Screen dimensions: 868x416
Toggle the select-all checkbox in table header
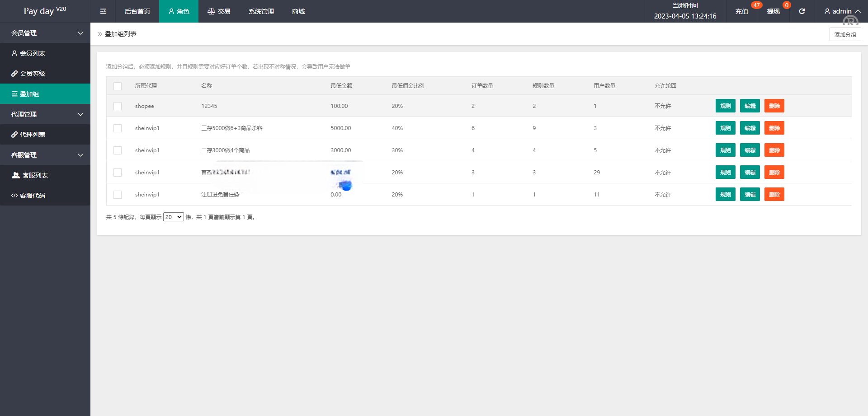point(118,86)
